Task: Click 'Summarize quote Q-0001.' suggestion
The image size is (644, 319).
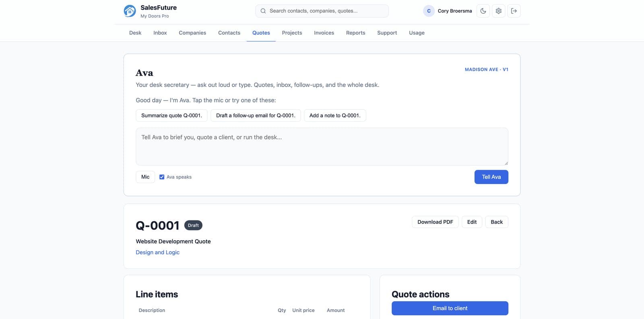Action: pos(171,115)
